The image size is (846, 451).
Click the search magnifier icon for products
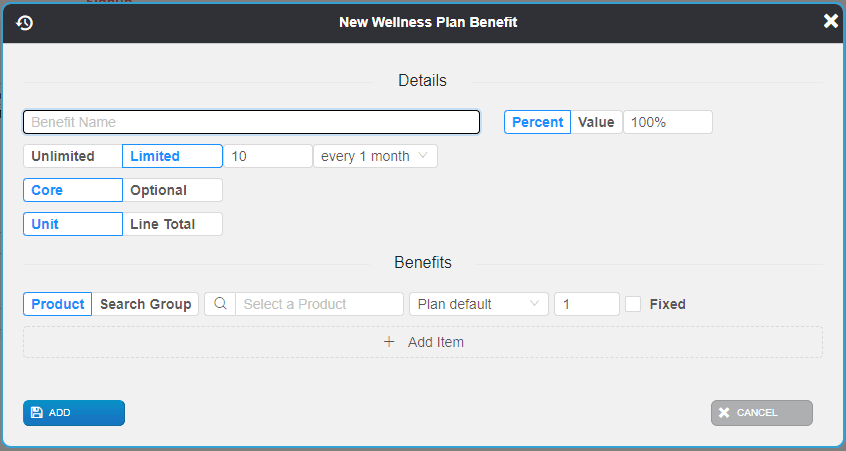click(x=220, y=304)
